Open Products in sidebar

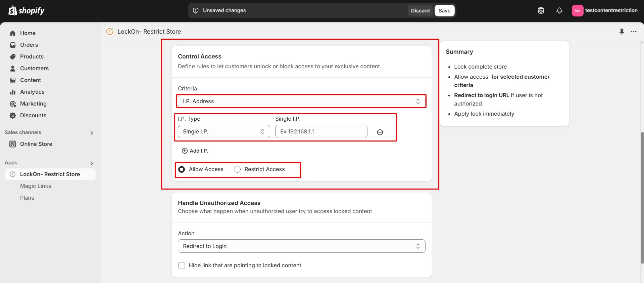(32, 56)
